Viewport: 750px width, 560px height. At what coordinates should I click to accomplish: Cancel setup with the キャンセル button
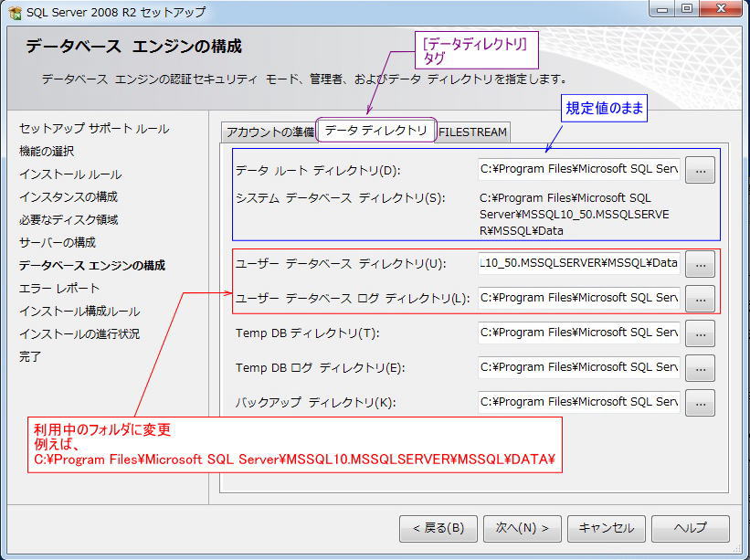[606, 528]
